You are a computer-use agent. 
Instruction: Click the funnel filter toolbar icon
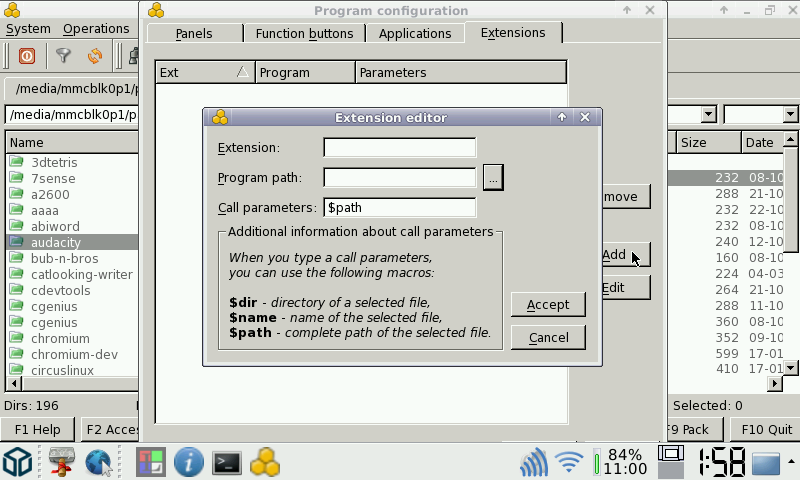click(63, 56)
